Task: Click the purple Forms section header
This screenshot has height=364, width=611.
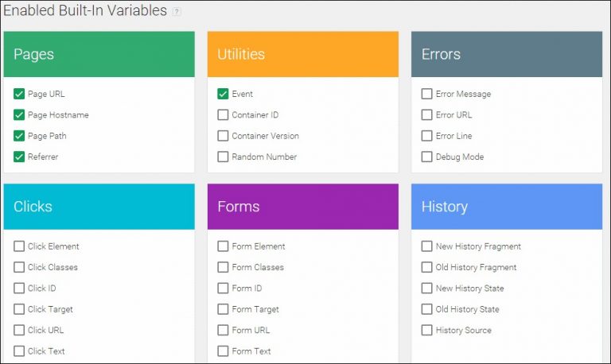Action: tap(302, 207)
